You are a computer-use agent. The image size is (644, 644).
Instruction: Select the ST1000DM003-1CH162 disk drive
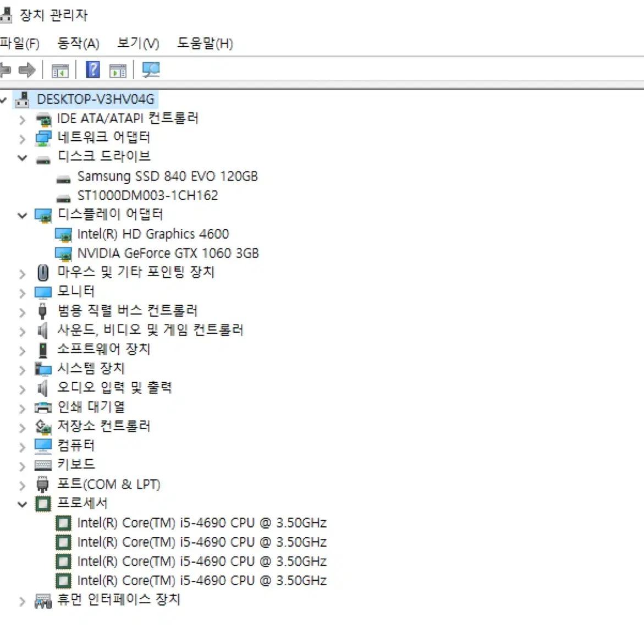pyautogui.click(x=148, y=195)
